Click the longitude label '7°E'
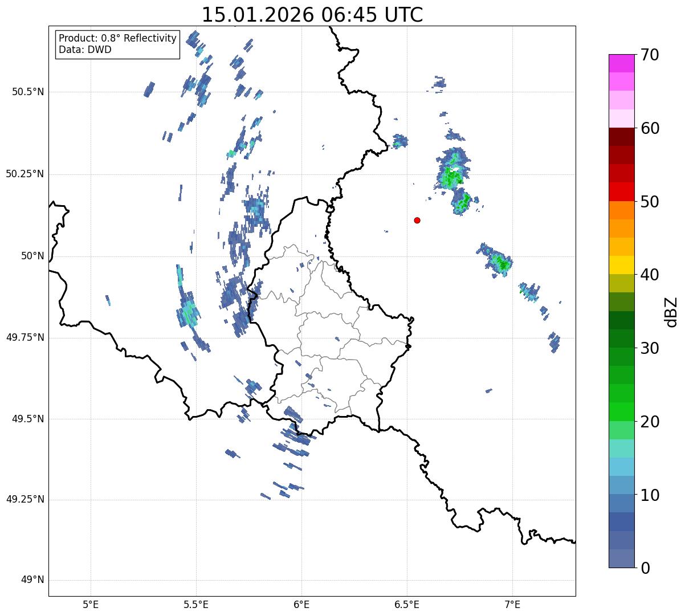 512,605
